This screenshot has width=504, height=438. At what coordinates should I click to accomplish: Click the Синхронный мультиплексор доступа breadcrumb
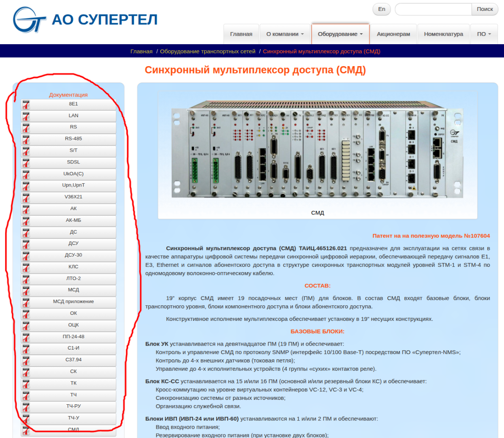click(321, 52)
